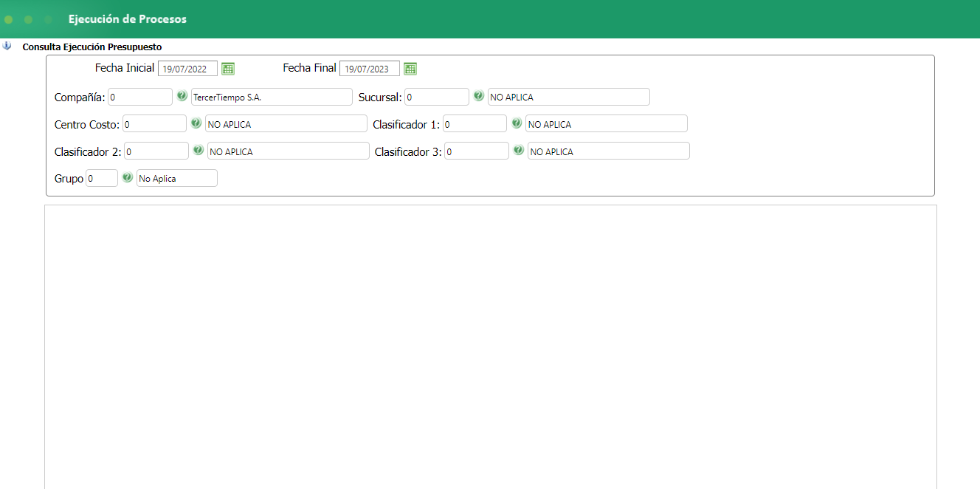Click the Clasificador 2 label
The height and width of the screenshot is (489, 980).
point(88,151)
